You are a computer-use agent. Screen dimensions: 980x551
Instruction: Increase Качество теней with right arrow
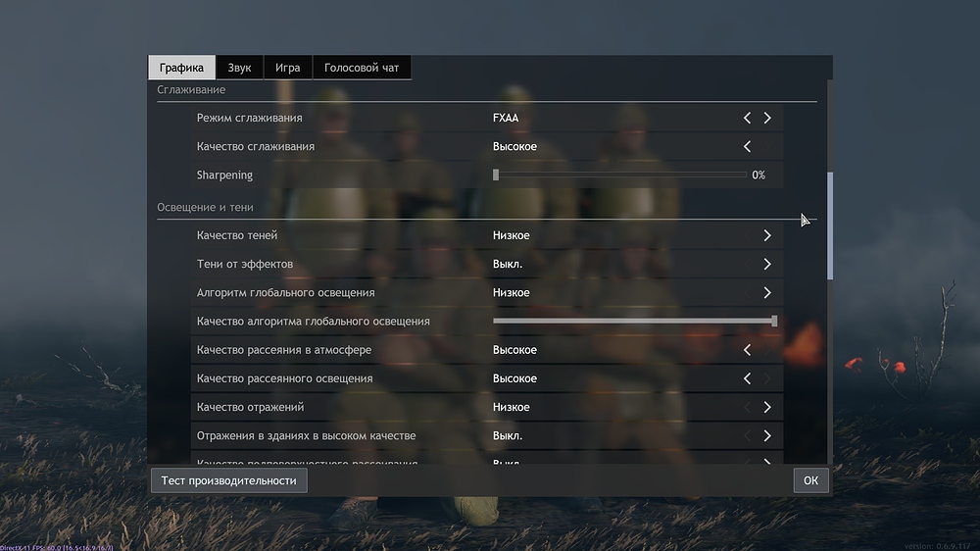[x=767, y=235]
